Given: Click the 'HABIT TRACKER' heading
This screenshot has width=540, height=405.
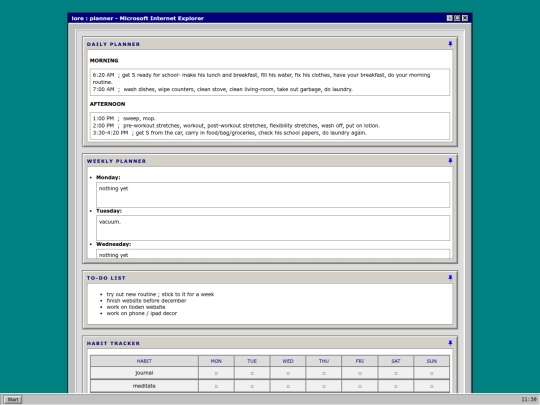Looking at the screenshot, I should point(113,343).
